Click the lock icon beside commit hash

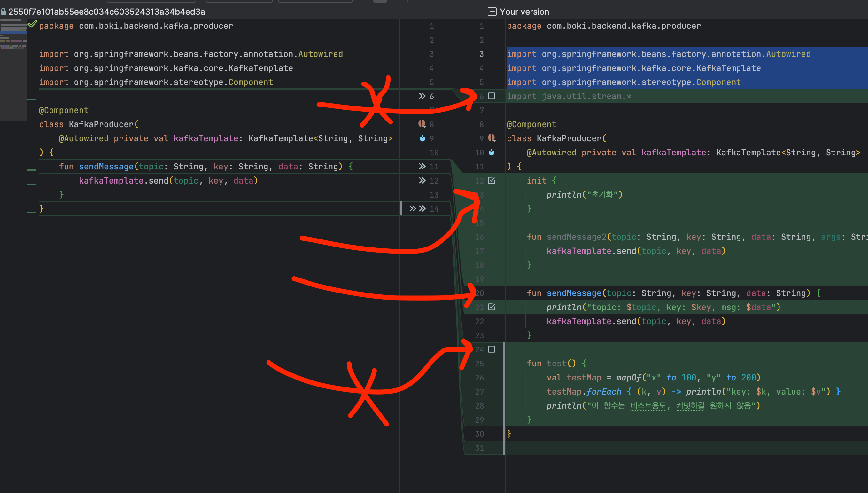pyautogui.click(x=3, y=12)
